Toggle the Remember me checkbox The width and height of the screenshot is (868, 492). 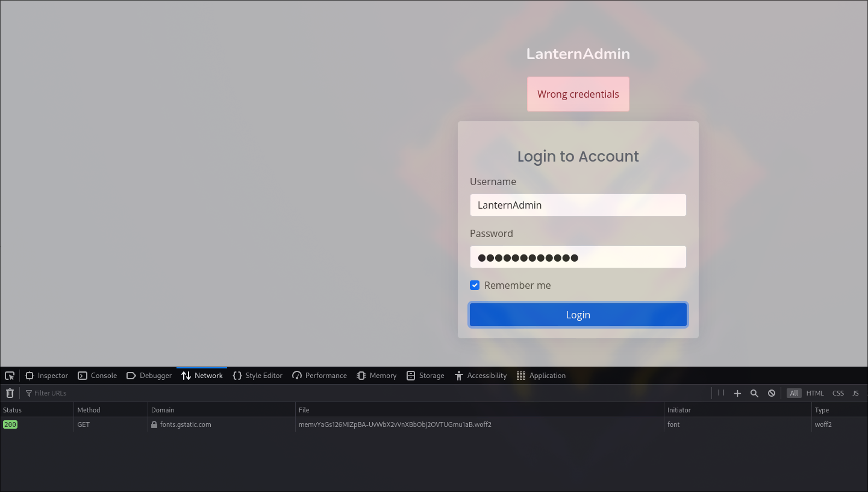475,285
